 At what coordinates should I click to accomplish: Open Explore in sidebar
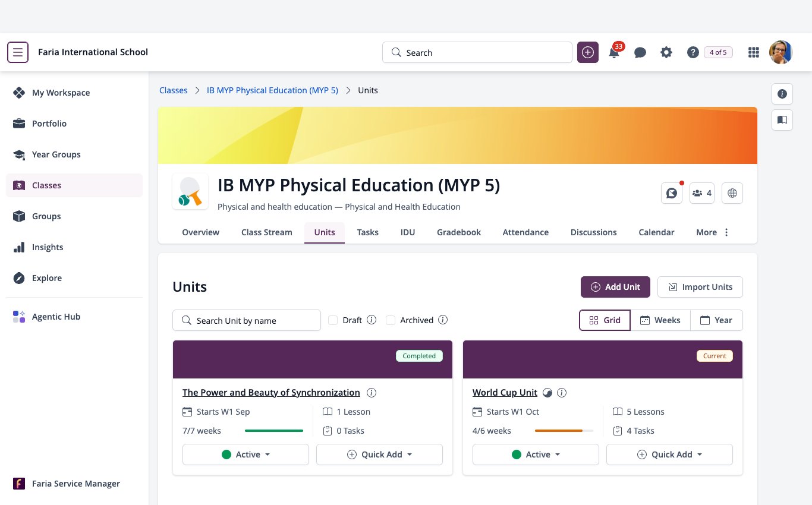click(x=74, y=278)
